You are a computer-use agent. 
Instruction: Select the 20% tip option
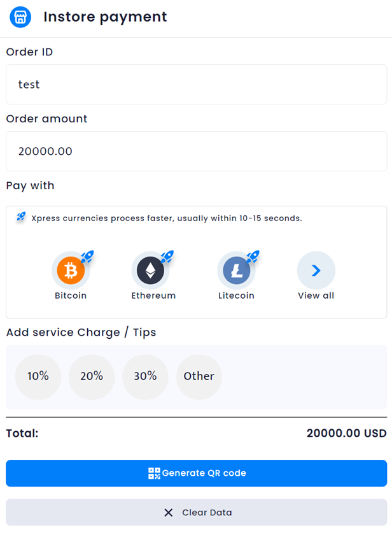click(x=92, y=377)
